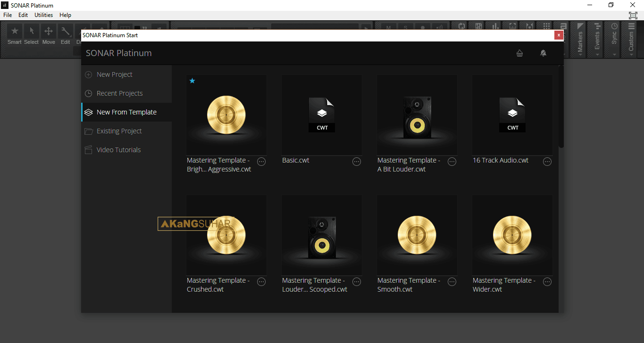This screenshot has height=343, width=644.
Task: Open more options for 16 Track Audio.cwt
Action: (x=547, y=162)
